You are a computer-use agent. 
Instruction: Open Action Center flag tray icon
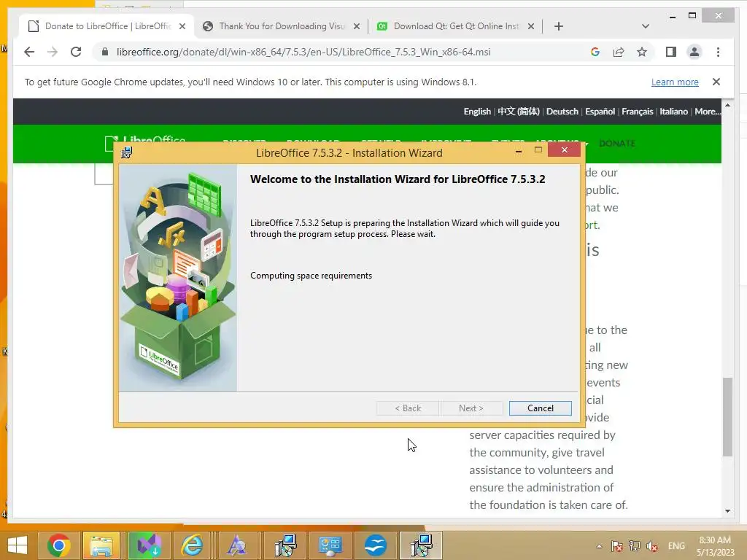pyautogui.click(x=617, y=545)
